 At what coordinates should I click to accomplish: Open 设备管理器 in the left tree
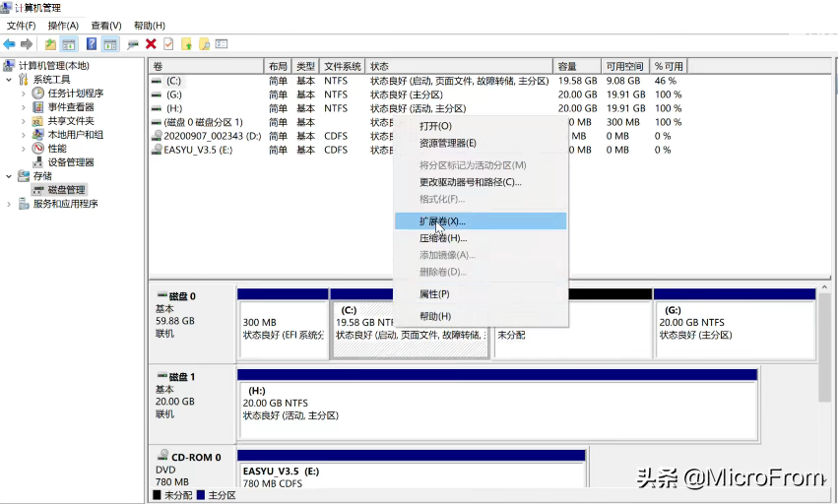[x=70, y=162]
